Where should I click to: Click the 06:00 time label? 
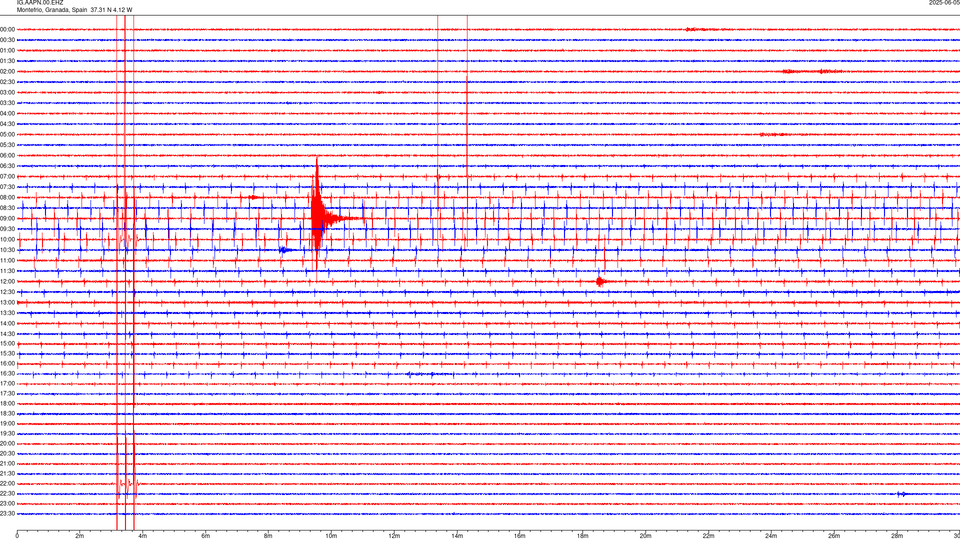7,156
